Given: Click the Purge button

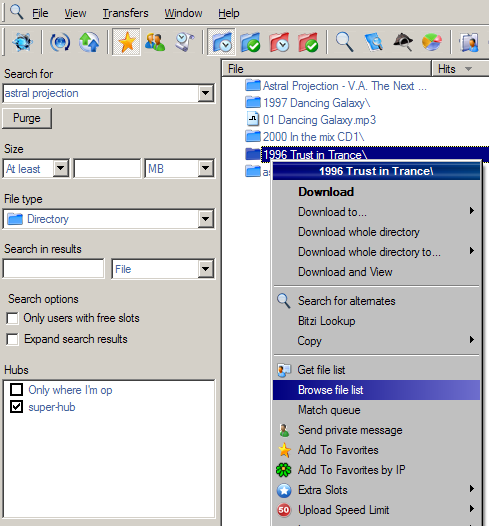Looking at the screenshot, I should coord(27,118).
